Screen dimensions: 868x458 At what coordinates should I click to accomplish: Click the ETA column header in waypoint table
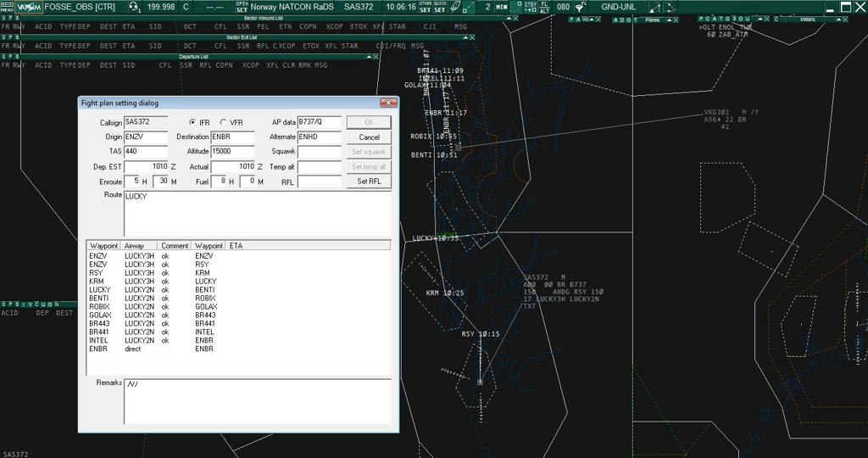(236, 246)
